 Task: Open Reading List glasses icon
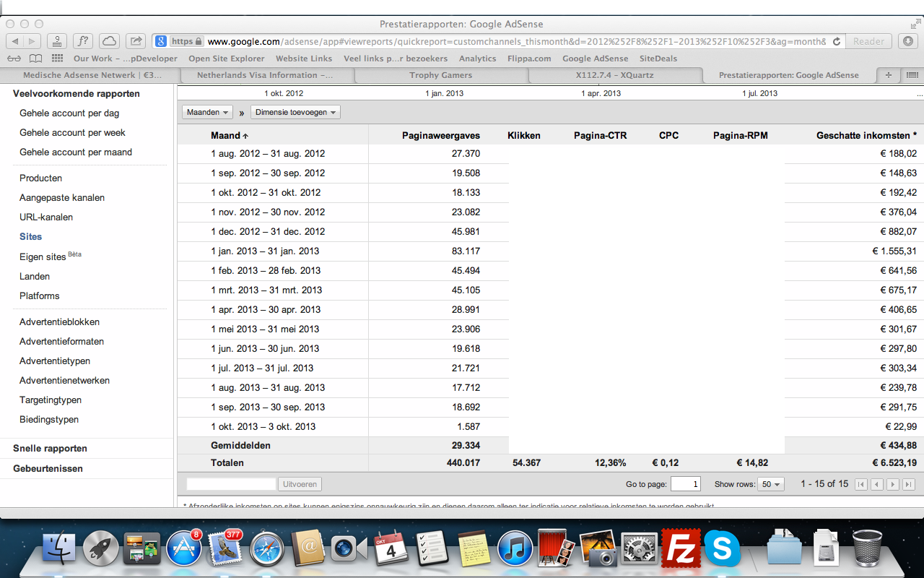click(x=14, y=59)
